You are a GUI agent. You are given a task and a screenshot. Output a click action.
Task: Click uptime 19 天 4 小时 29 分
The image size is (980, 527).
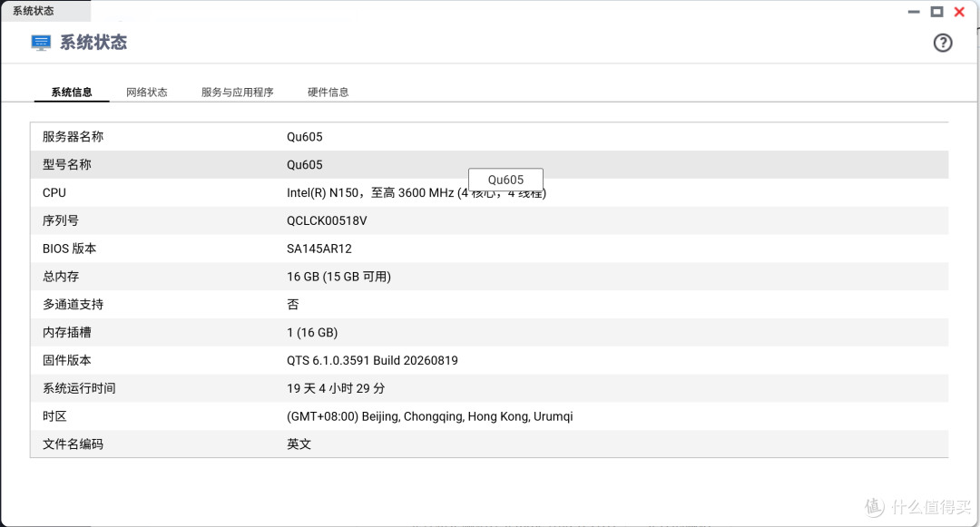337,388
